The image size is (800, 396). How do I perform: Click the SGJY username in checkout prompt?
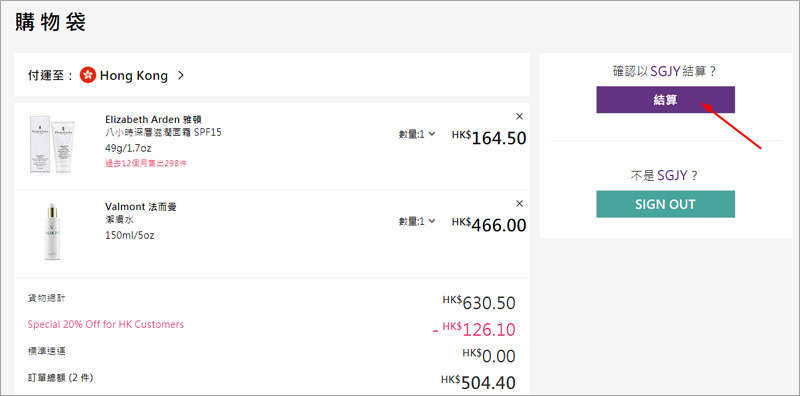pyautogui.click(x=666, y=71)
